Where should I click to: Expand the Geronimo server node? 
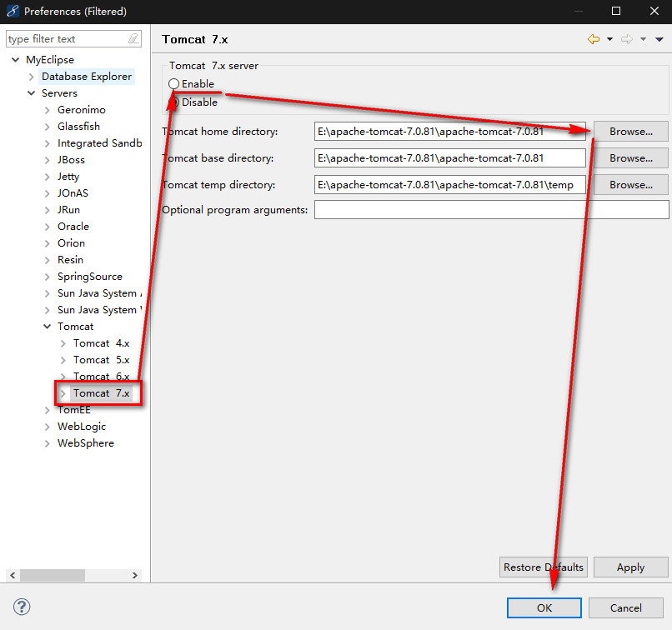pyautogui.click(x=48, y=110)
